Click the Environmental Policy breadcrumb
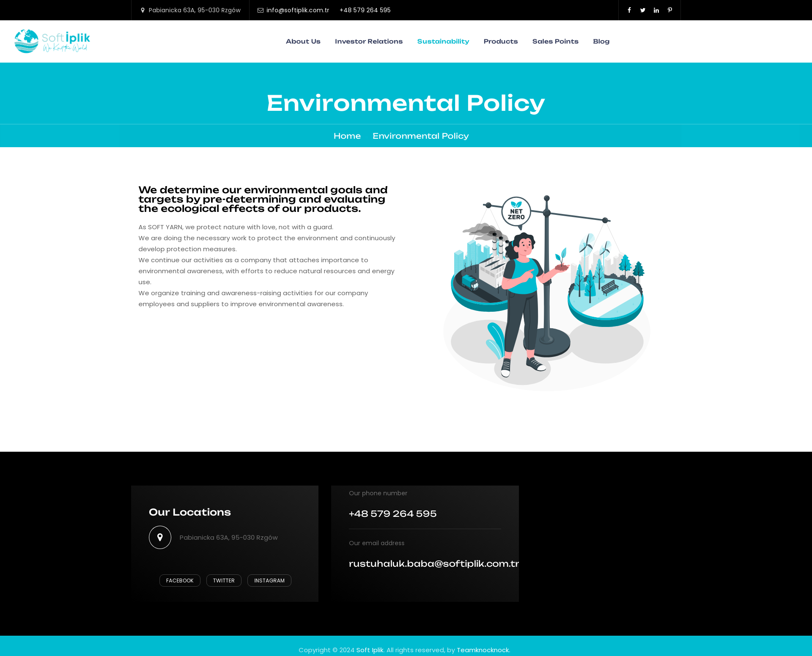 [x=421, y=136]
